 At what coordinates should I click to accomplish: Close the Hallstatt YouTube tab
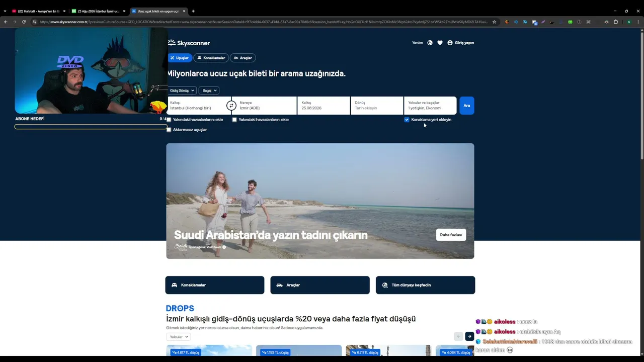pos(64,11)
